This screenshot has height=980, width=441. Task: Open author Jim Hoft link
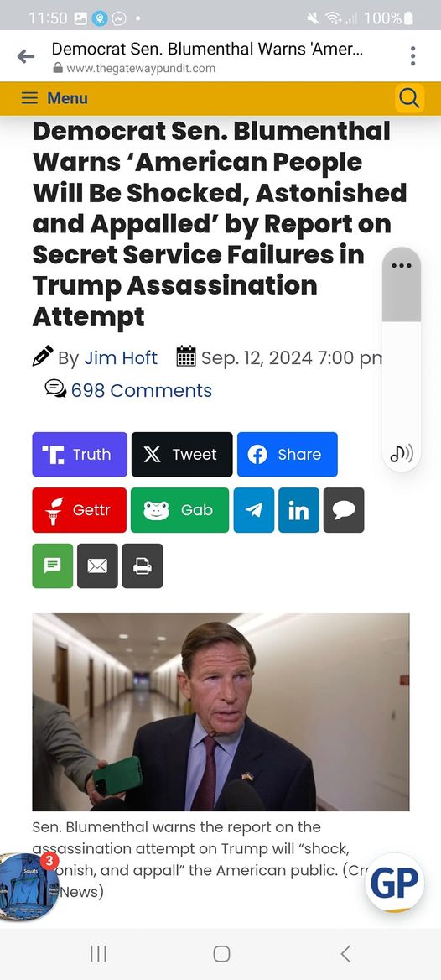point(121,358)
